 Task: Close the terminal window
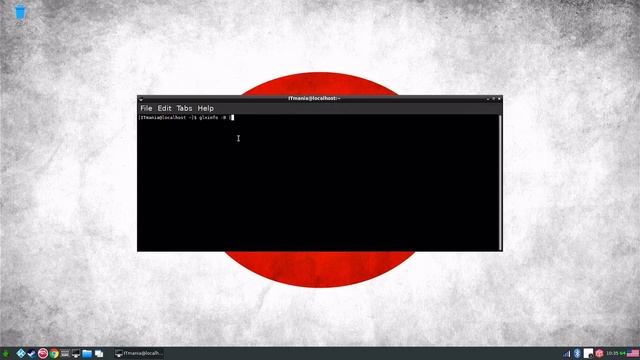[499, 99]
